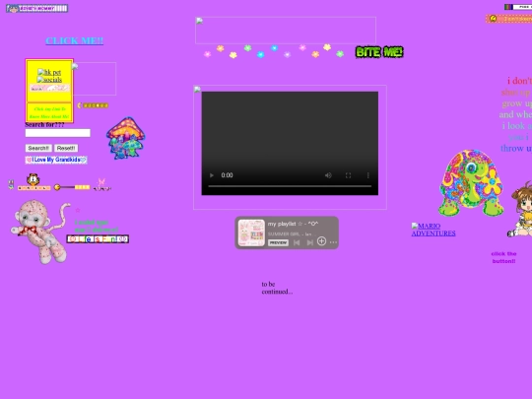Click the 'Reset!!' button
The image size is (532, 399).
(66, 148)
